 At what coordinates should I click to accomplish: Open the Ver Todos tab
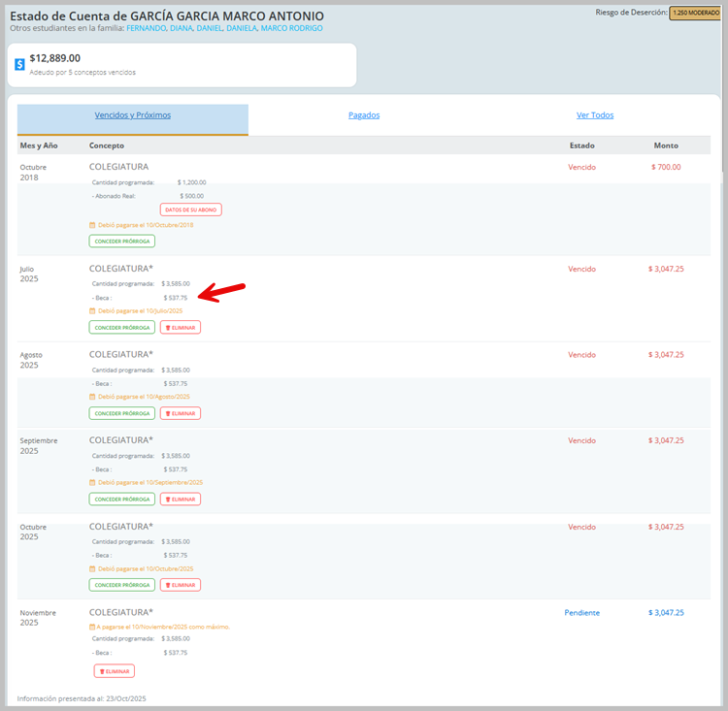pos(595,115)
